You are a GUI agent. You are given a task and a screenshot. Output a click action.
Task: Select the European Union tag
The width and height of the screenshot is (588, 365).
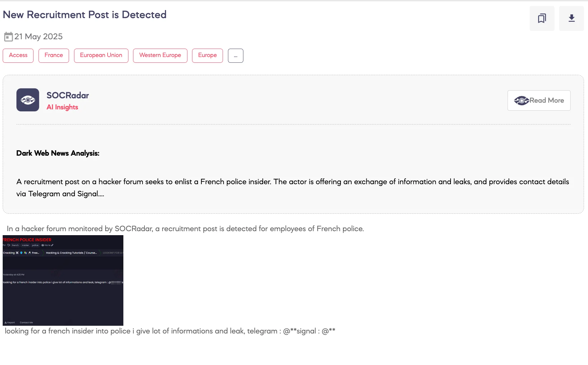click(101, 55)
